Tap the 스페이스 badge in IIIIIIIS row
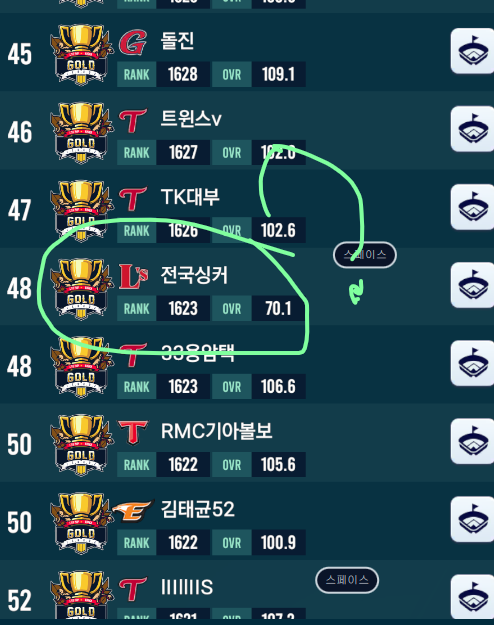Screen dimensions: 494x625 347,580
